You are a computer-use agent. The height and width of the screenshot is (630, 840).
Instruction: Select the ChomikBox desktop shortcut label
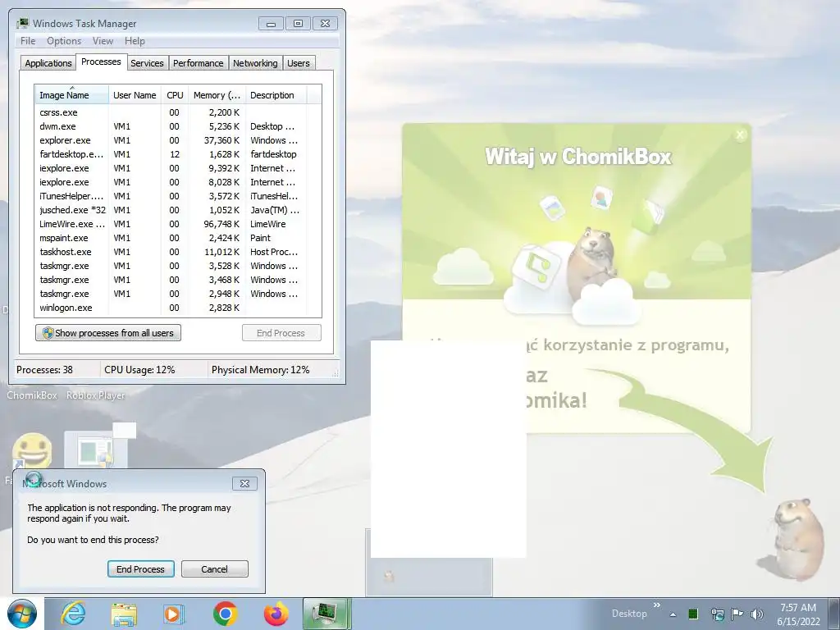pyautogui.click(x=32, y=395)
